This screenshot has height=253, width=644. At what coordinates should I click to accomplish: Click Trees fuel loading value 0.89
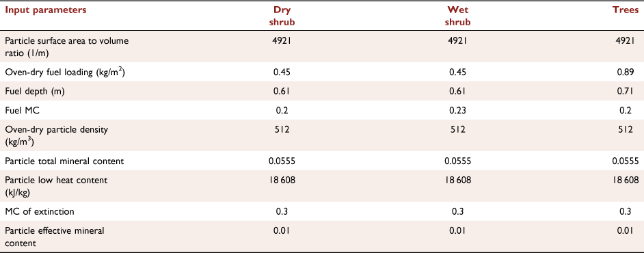coord(631,72)
